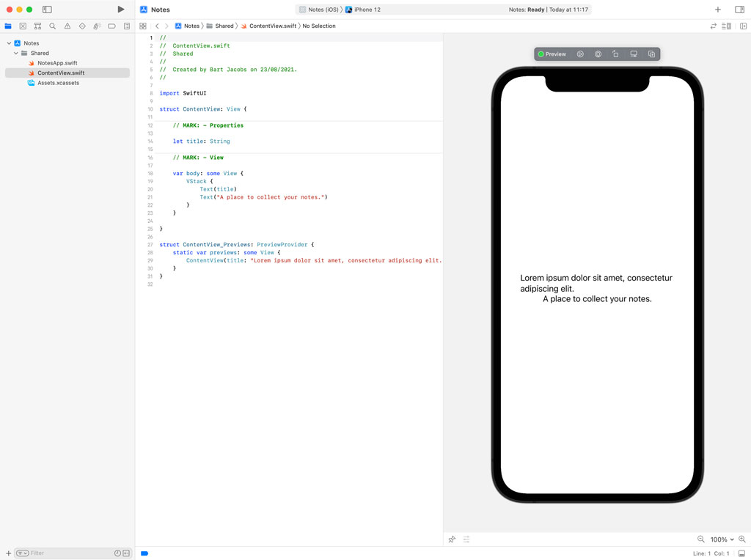This screenshot has height=560, width=751.
Task: Toggle the inspectors panel
Action: click(x=739, y=10)
